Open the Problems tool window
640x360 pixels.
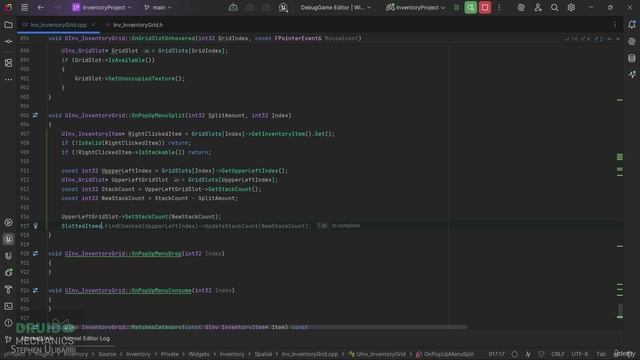click(8, 323)
